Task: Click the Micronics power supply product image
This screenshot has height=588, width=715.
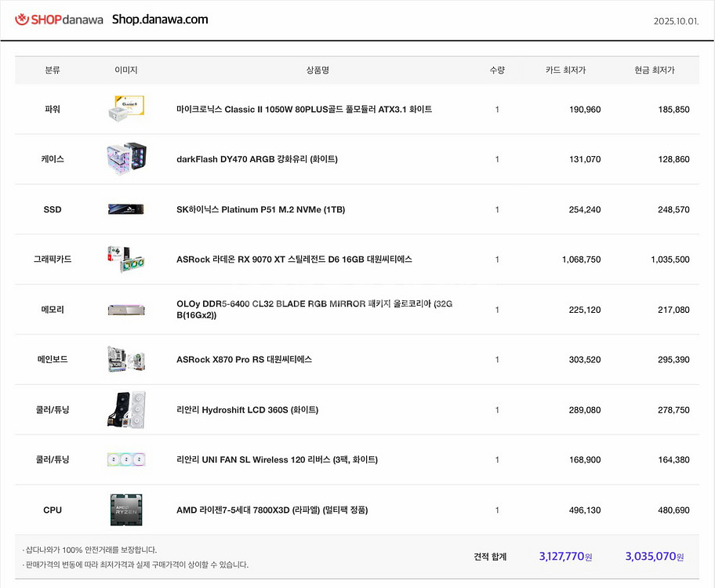Action: click(x=126, y=109)
